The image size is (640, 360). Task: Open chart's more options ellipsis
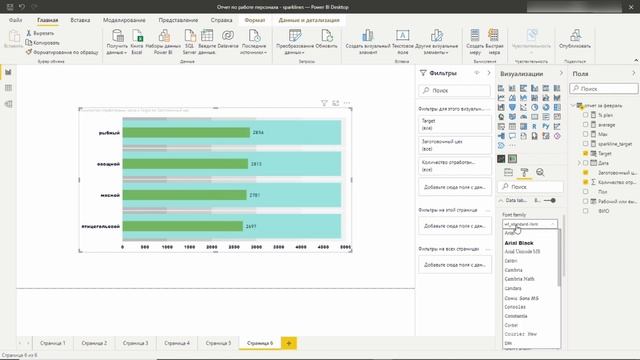[x=347, y=103]
